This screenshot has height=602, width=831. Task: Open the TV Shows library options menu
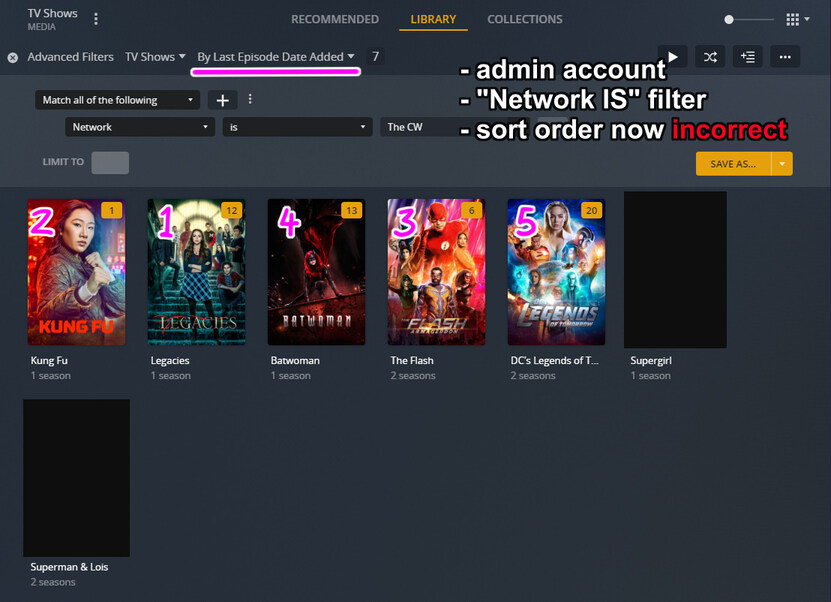click(x=96, y=19)
